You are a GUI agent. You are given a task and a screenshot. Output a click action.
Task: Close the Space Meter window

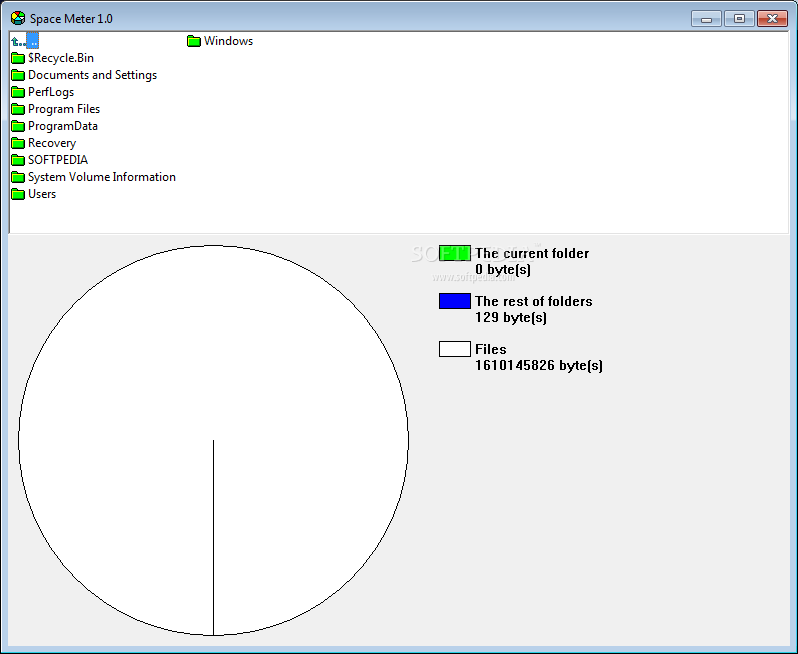772,19
